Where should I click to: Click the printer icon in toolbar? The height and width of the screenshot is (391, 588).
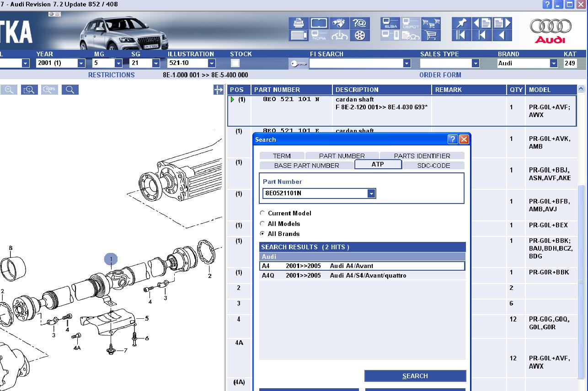[298, 23]
